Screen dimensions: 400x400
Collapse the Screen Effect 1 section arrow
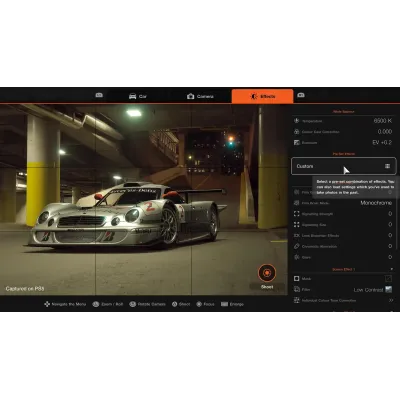pyautogui.click(x=392, y=269)
